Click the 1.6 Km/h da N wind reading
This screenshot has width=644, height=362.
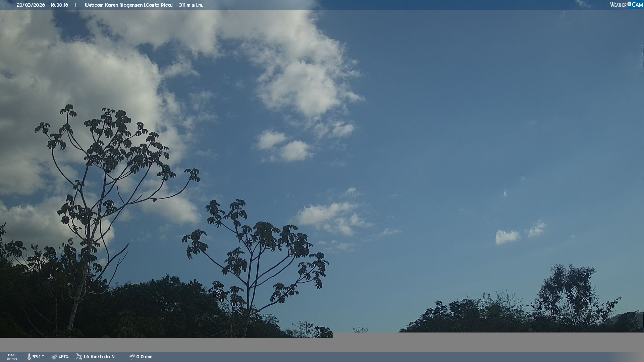99,357
